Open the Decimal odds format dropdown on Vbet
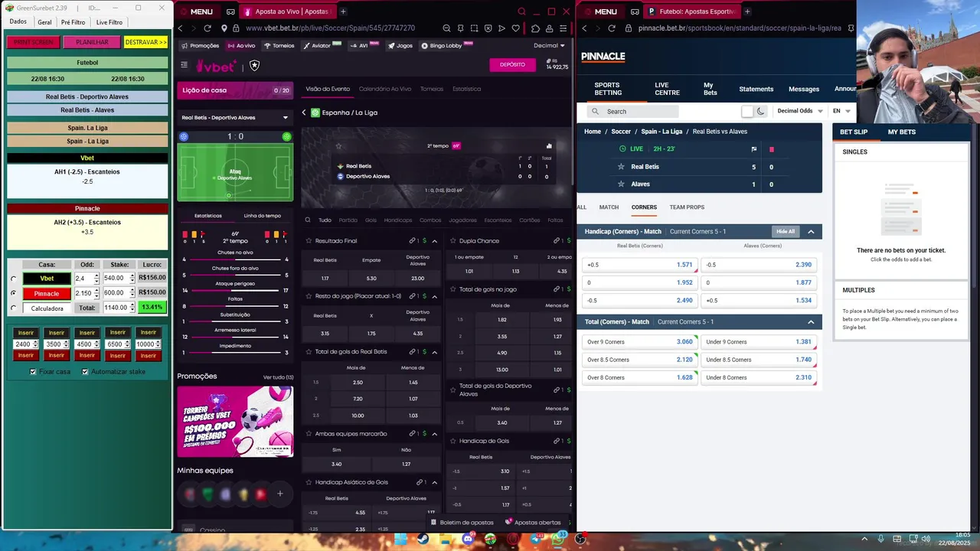980x551 pixels. 549,45
